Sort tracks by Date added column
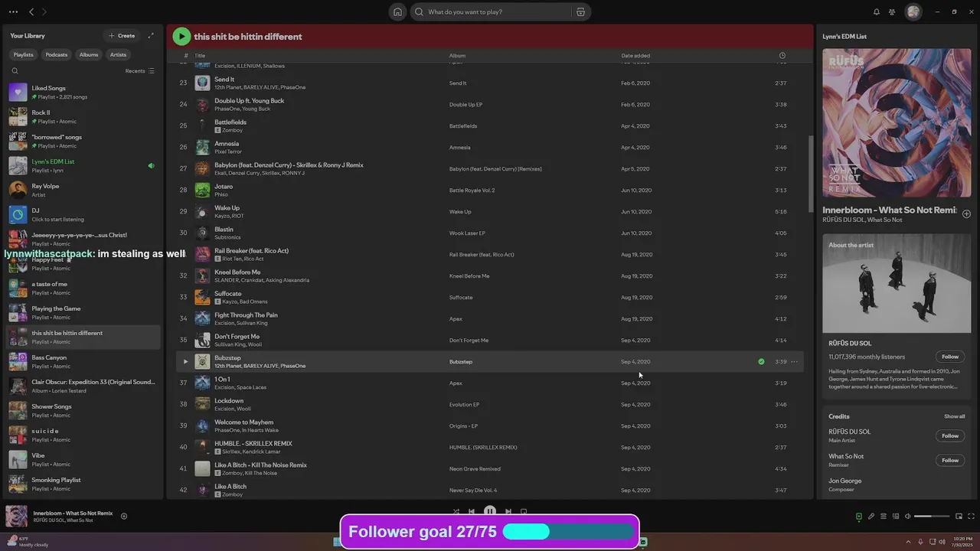 pos(635,55)
